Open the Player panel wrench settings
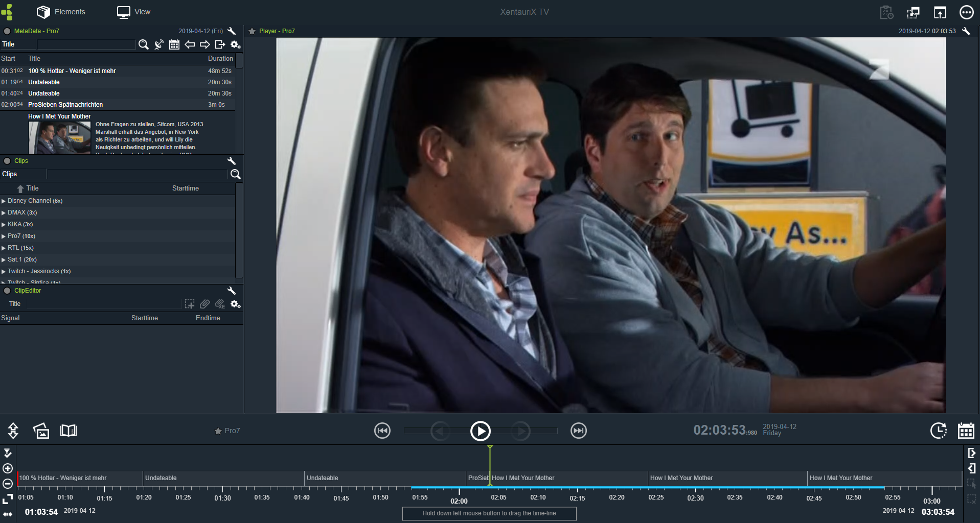The width and height of the screenshot is (980, 523). 966,31
